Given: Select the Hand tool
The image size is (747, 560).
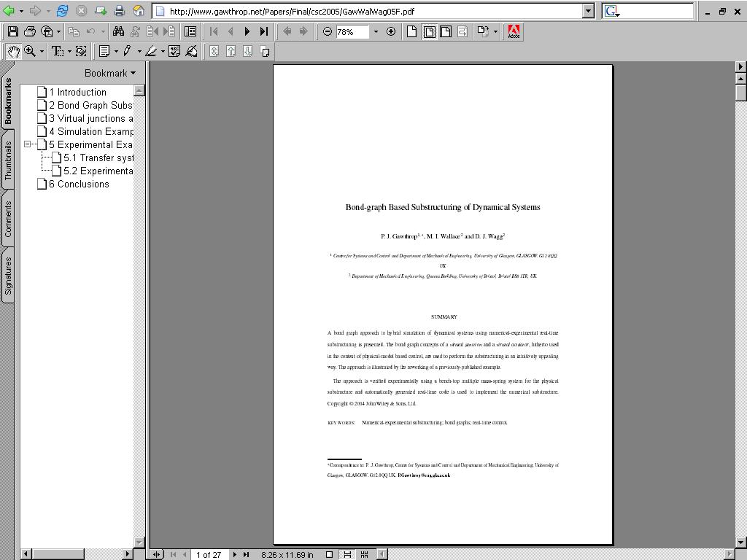Looking at the screenshot, I should 13,51.
